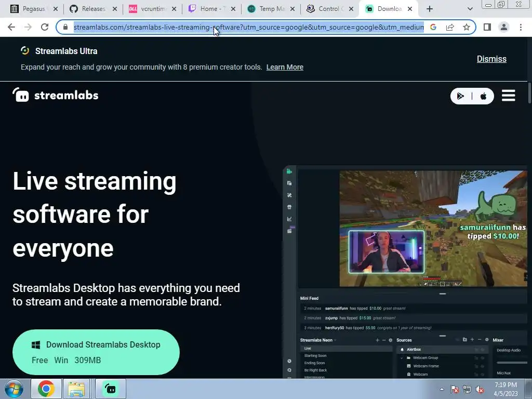Image resolution: width=532 pixels, height=399 pixels.
Task: Click the address bar URL field
Action: coord(248,27)
